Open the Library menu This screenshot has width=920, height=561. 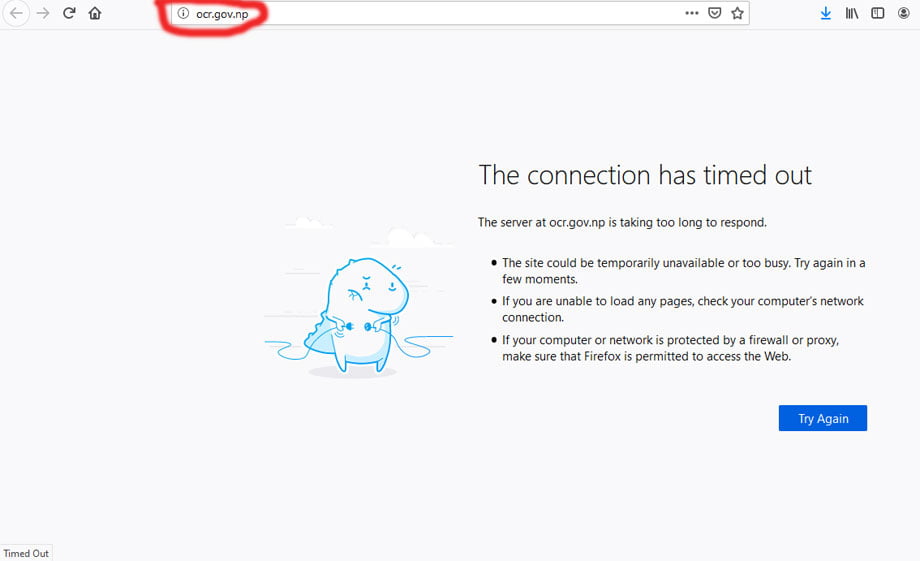(852, 14)
